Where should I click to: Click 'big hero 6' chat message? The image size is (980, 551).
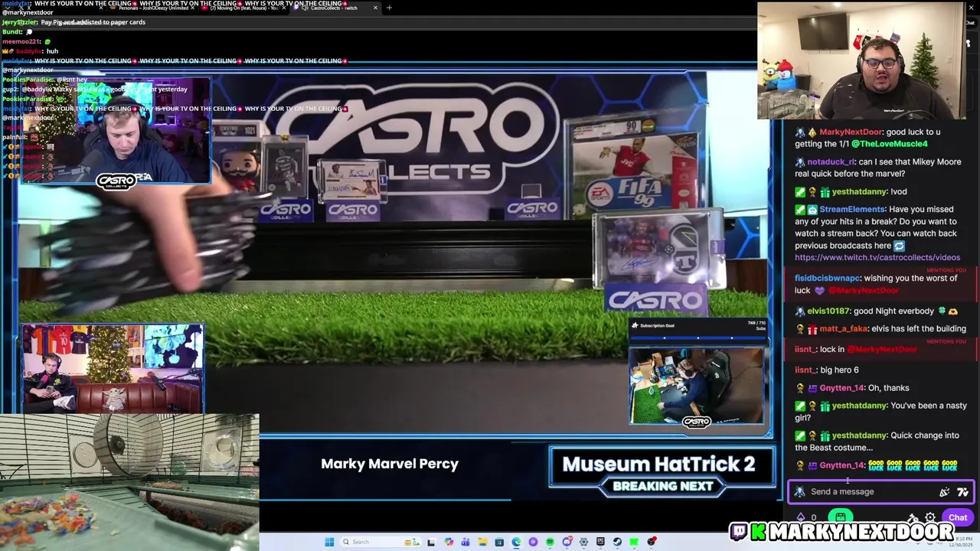click(x=839, y=370)
